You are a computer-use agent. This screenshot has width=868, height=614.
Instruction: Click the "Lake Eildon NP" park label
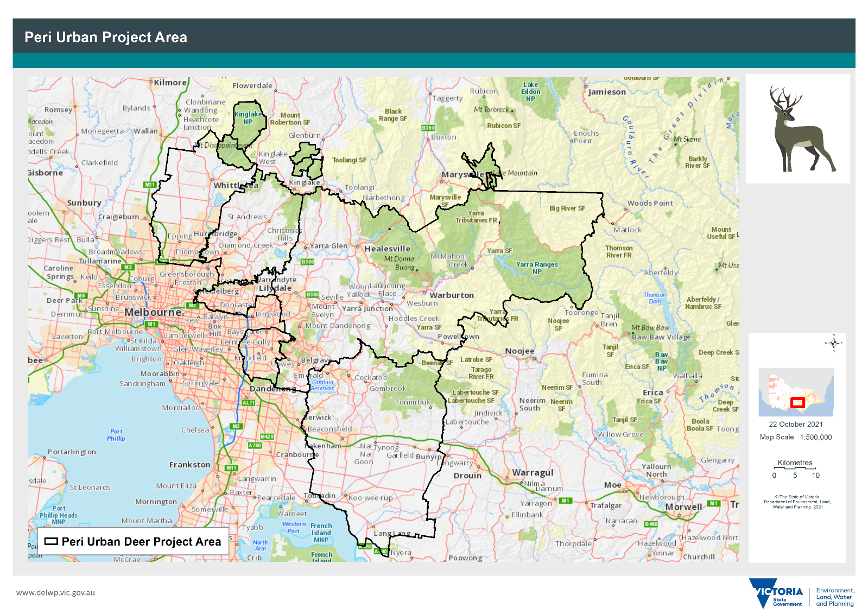click(530, 91)
